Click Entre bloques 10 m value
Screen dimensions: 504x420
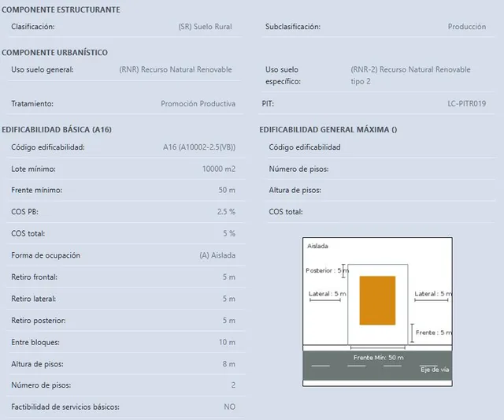tap(227, 342)
